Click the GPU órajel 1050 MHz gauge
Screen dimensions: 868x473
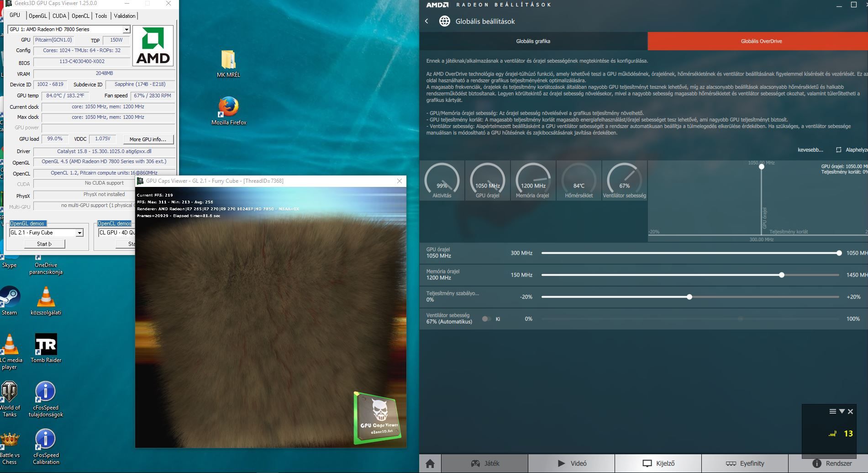point(487,181)
